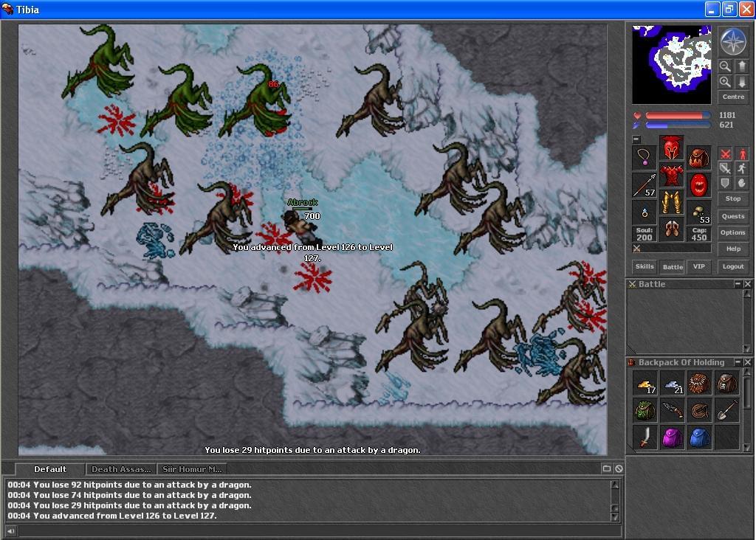Close the Backpack Of Holding panel

747,361
